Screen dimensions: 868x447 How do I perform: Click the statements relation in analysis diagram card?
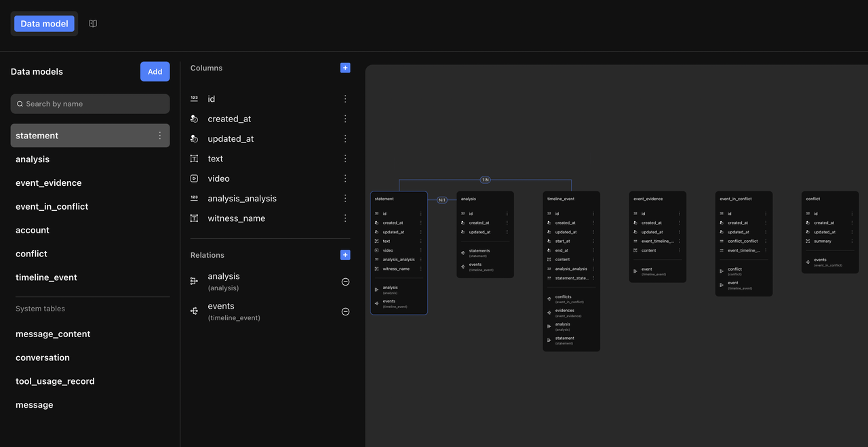pyautogui.click(x=485, y=252)
